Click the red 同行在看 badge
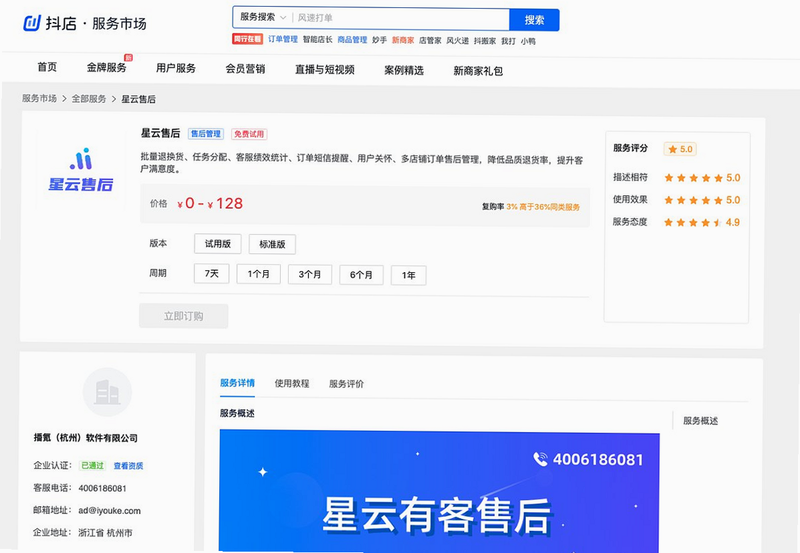 point(247,39)
